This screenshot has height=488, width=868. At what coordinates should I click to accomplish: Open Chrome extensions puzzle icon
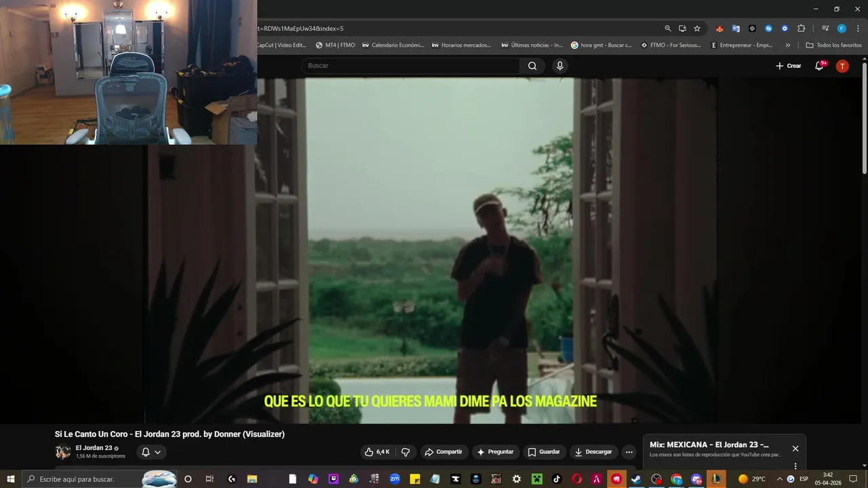801,28
